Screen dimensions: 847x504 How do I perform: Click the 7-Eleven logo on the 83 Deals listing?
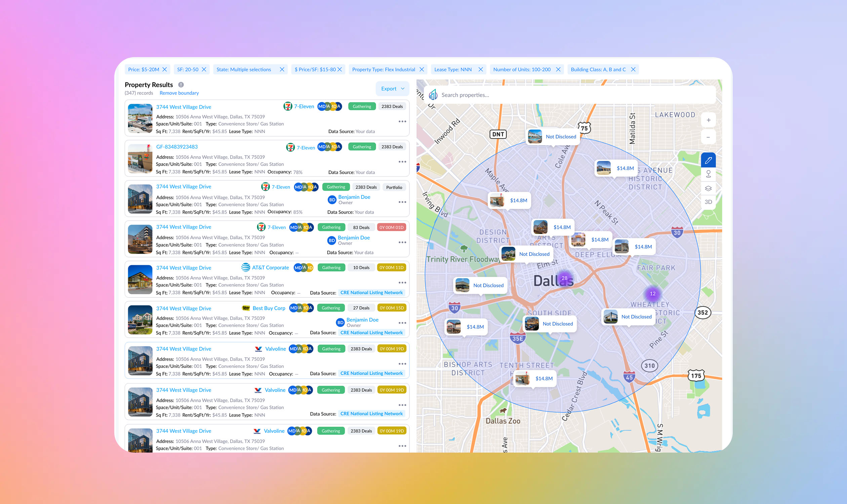tap(261, 227)
